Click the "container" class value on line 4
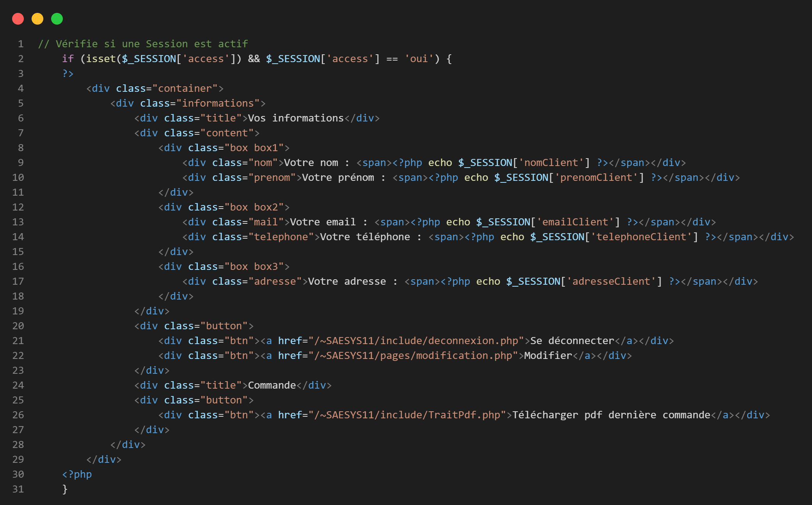The width and height of the screenshot is (812, 505). tap(185, 88)
